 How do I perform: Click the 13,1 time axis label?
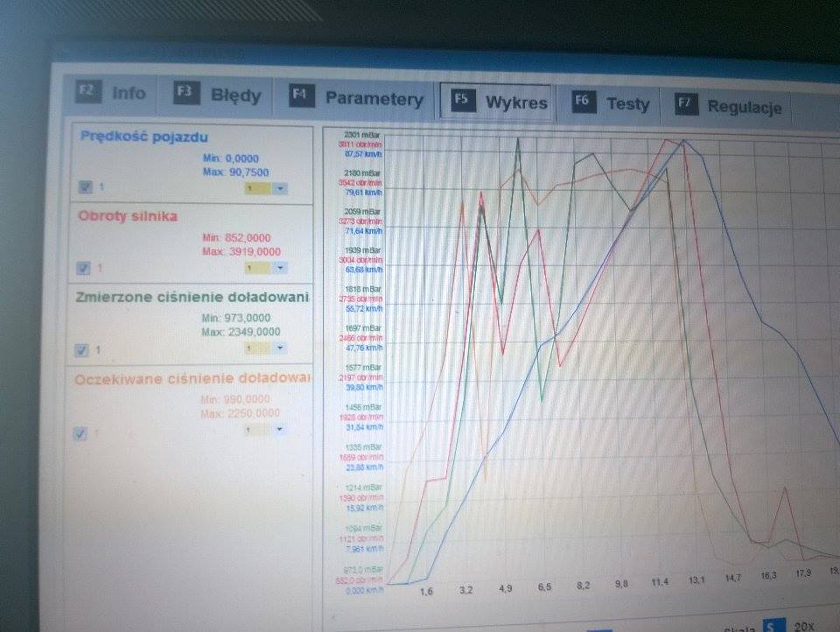pos(696,580)
